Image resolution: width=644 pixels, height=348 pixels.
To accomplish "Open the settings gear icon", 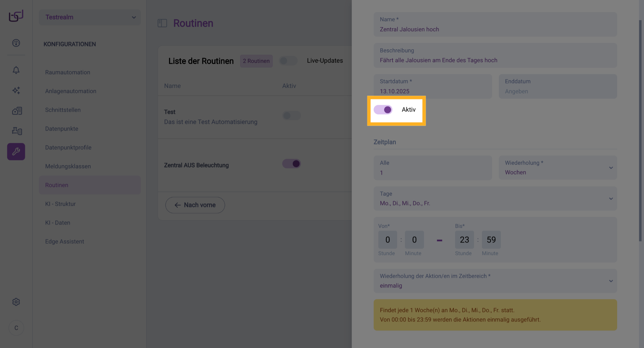I will [16, 302].
